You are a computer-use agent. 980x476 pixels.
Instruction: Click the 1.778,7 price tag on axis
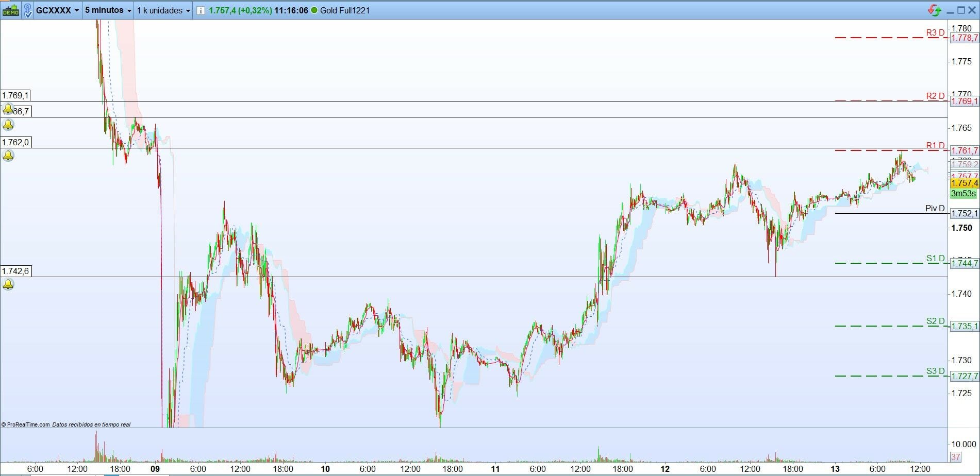tap(964, 38)
